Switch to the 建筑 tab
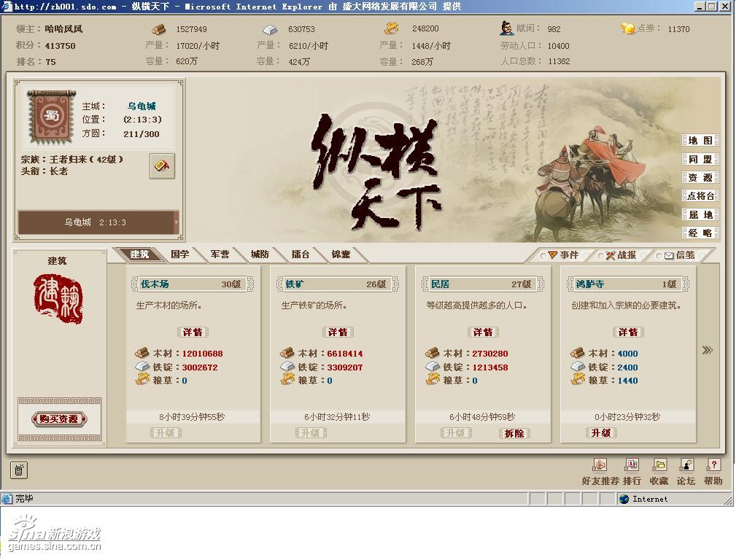This screenshot has width=747, height=560. tap(139, 254)
